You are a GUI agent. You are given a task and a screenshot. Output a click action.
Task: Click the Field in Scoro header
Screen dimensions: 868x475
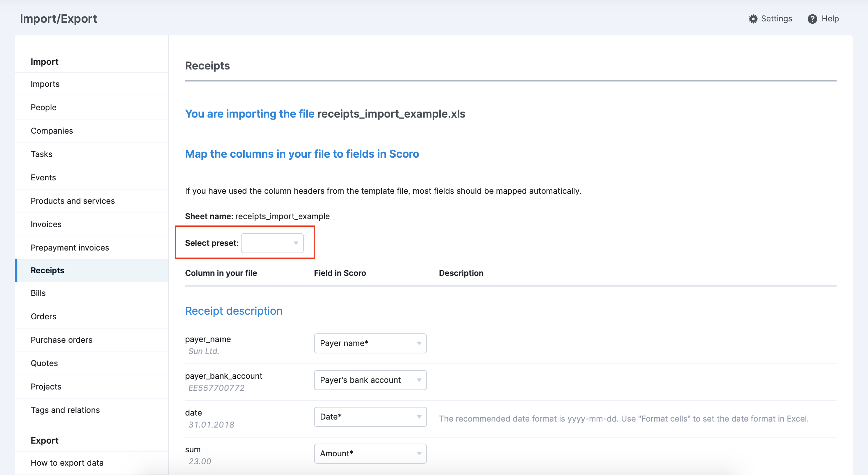[340, 273]
